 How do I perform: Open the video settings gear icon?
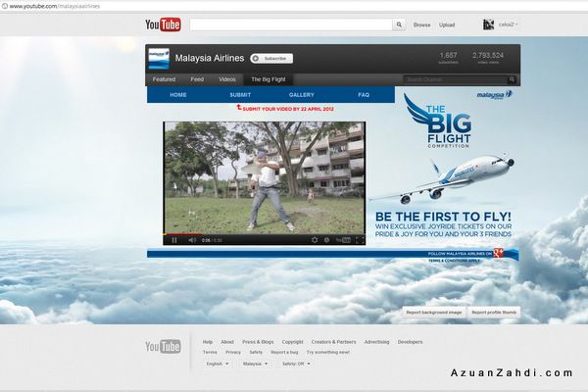pos(315,240)
